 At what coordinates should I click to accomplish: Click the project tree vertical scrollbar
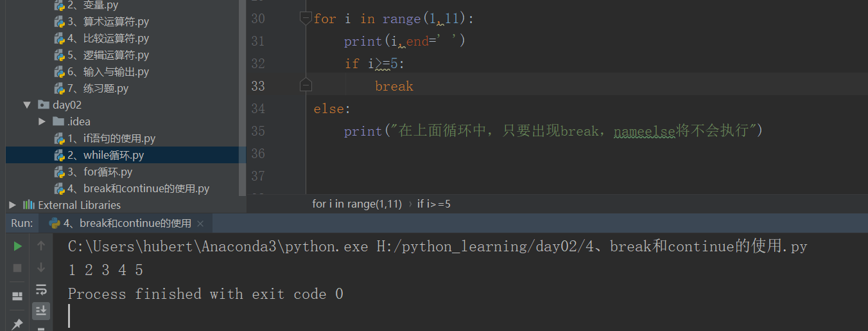pos(242,96)
